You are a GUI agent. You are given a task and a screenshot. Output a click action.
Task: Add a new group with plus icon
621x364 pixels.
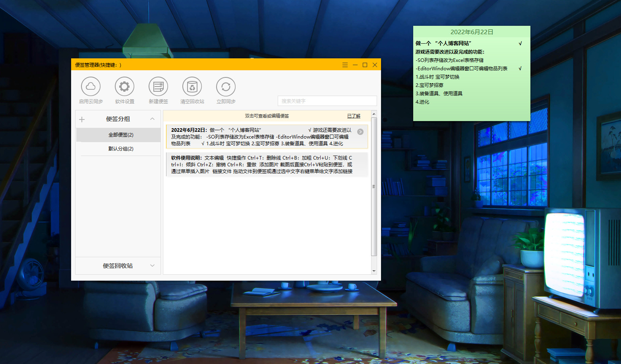[82, 119]
